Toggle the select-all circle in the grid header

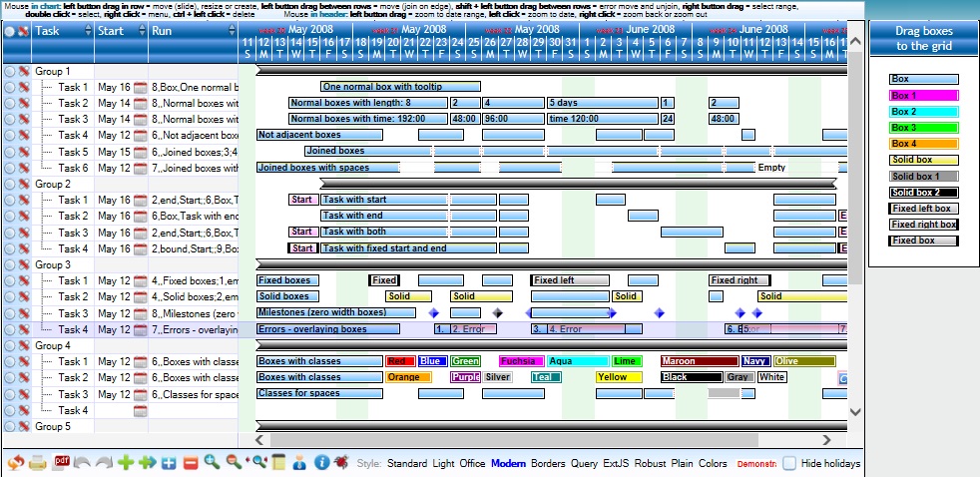[x=9, y=31]
